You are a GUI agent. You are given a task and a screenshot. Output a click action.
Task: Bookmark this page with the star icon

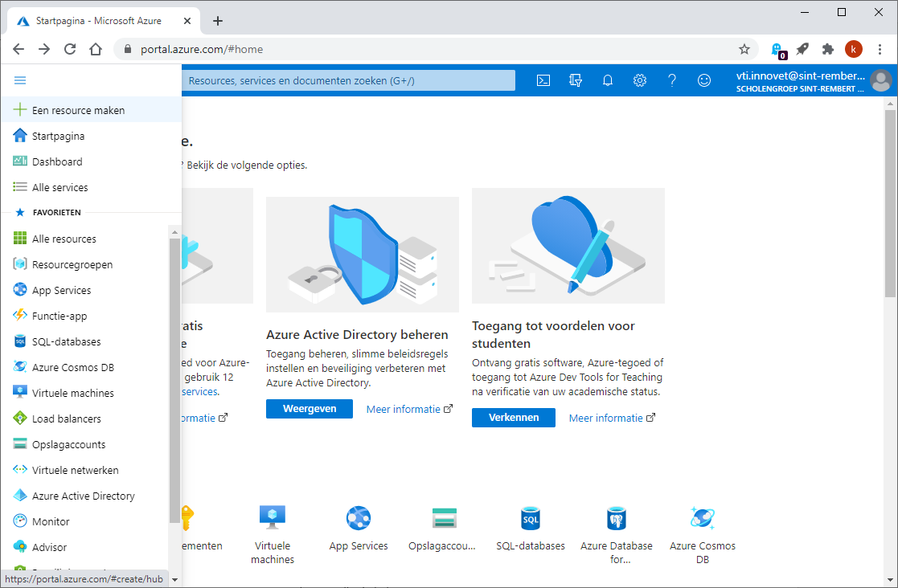744,49
